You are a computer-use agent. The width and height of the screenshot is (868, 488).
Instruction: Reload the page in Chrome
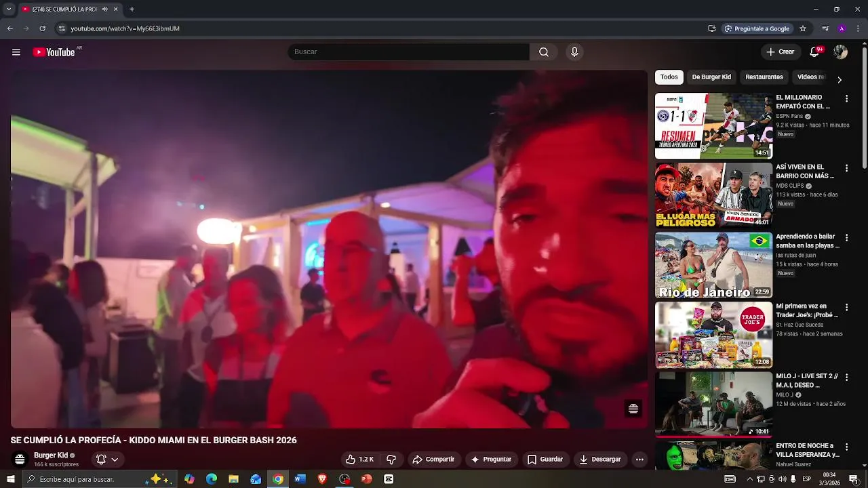pyautogui.click(x=42, y=28)
